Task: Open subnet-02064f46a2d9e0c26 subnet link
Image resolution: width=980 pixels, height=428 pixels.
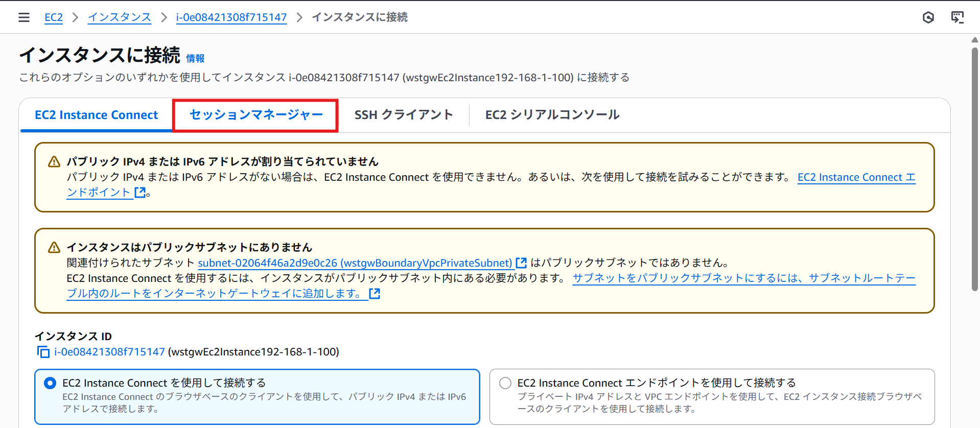Action: coord(355,263)
